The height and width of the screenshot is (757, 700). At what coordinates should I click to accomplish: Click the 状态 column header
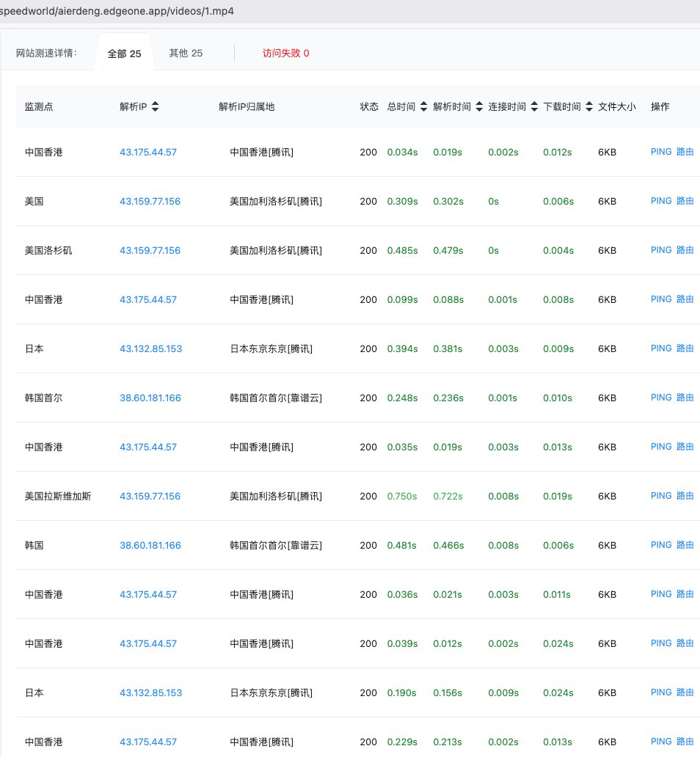369,106
